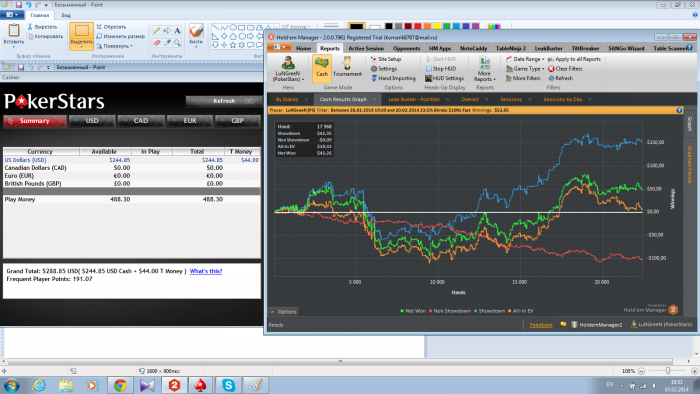Image resolution: width=700 pixels, height=394 pixels.
Task: Open the LuNGreeN hero selector
Action: point(288,69)
